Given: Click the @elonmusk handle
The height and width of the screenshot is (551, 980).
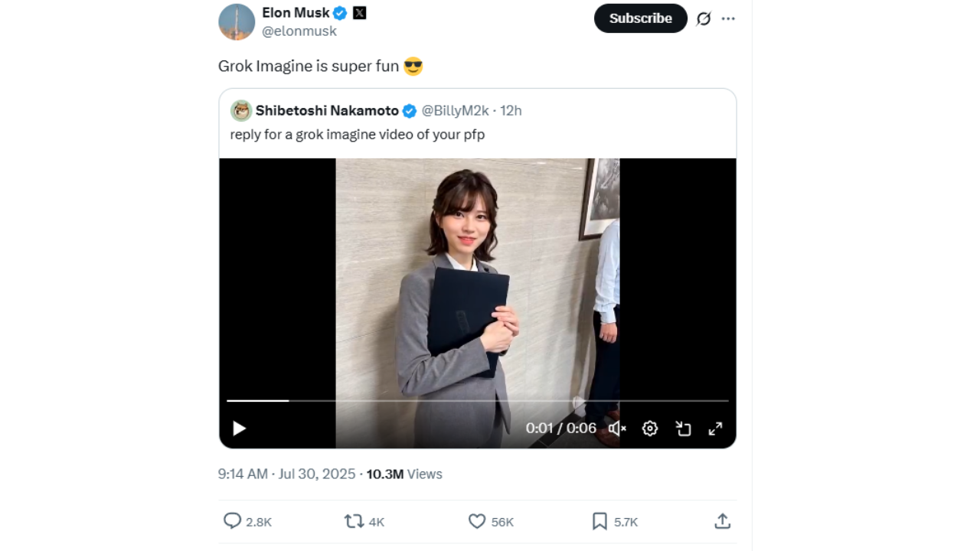Looking at the screenshot, I should (299, 31).
